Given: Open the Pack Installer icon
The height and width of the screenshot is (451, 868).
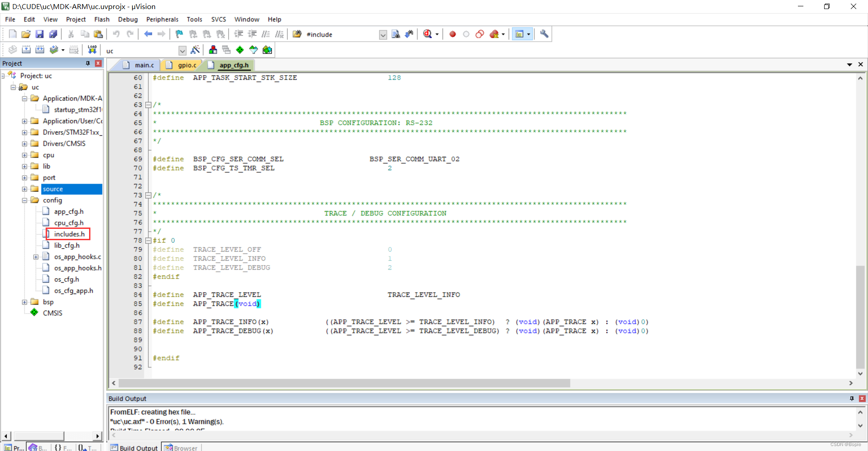Looking at the screenshot, I should (267, 50).
